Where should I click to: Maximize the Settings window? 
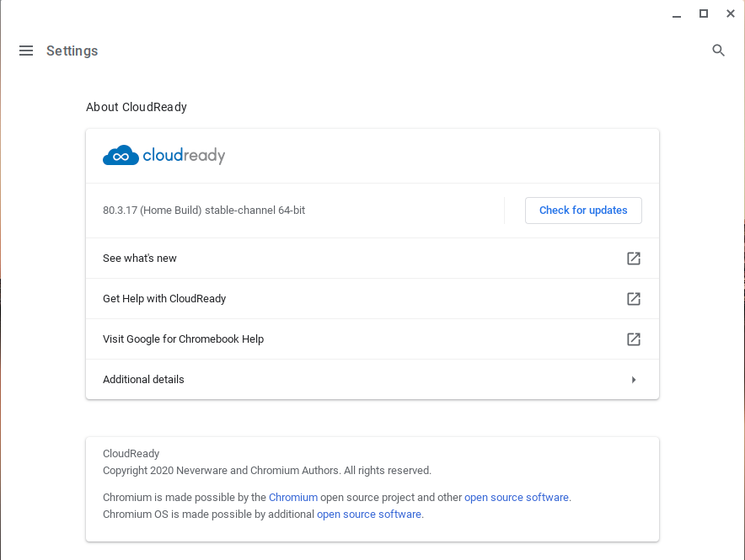704,13
